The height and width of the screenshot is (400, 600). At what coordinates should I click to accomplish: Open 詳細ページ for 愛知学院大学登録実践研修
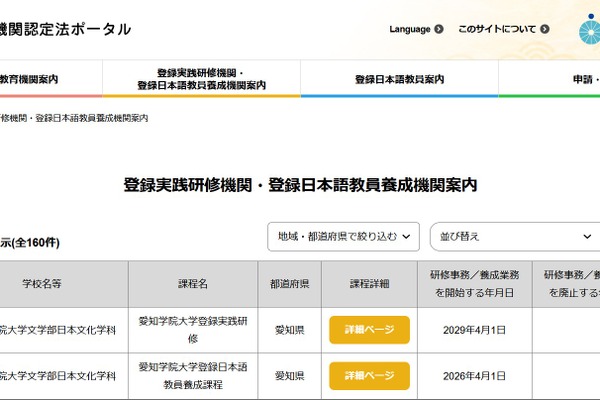(369, 330)
